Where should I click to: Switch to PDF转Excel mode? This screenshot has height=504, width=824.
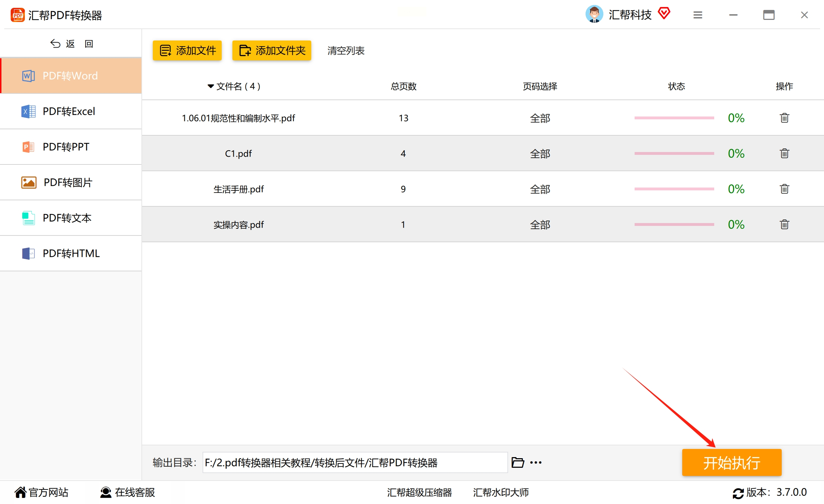pos(69,112)
